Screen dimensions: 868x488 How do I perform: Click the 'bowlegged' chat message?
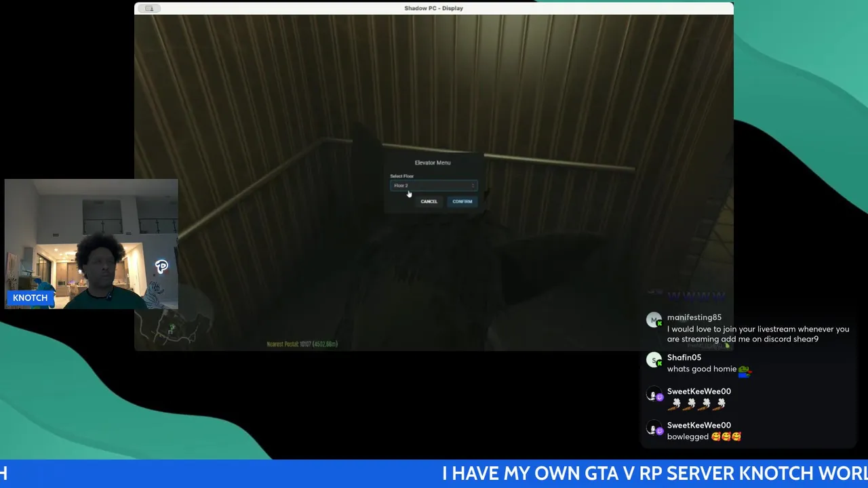tap(704, 436)
